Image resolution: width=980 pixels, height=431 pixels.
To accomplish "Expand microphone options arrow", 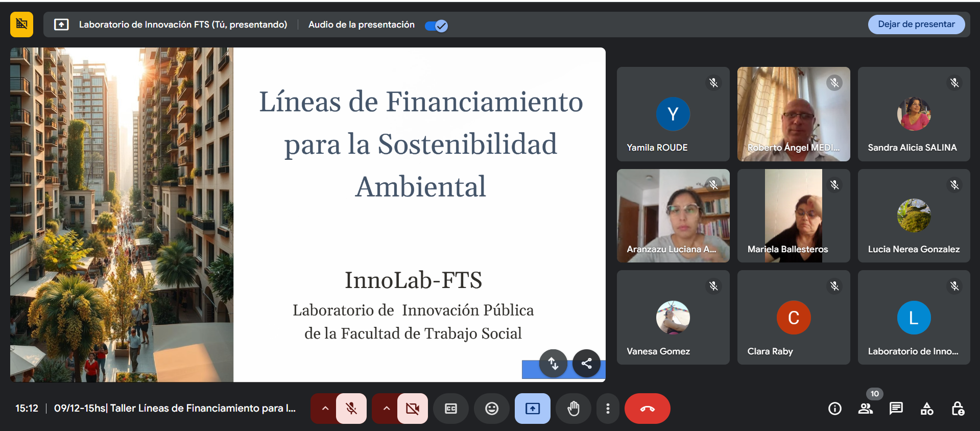I will [325, 409].
